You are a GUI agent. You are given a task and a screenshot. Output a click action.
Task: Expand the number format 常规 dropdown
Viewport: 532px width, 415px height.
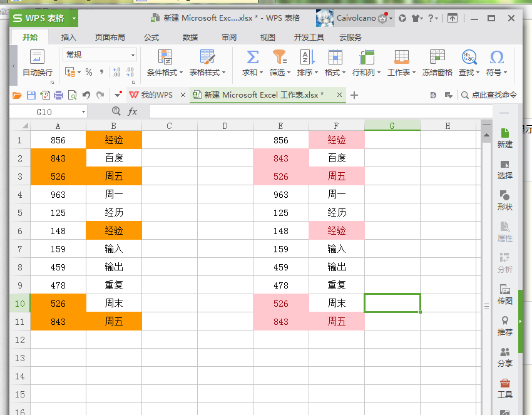(x=133, y=55)
